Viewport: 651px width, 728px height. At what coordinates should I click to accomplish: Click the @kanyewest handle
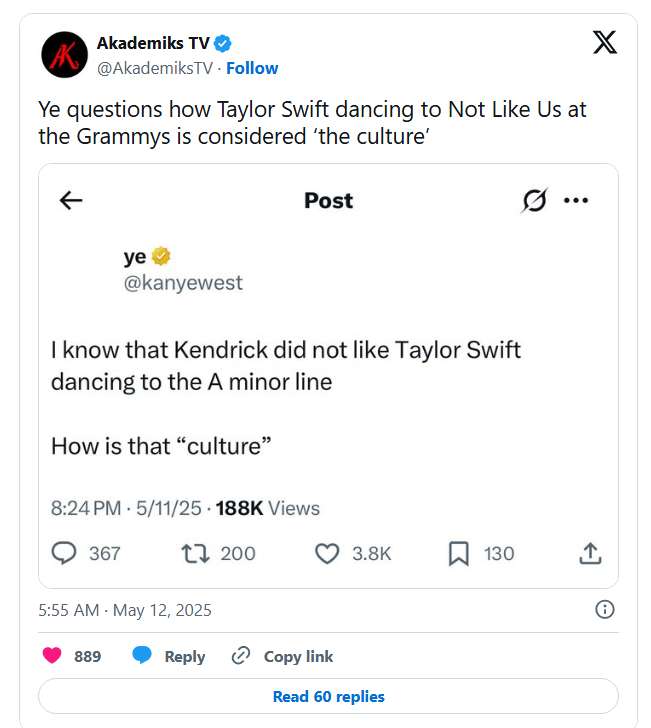183,283
